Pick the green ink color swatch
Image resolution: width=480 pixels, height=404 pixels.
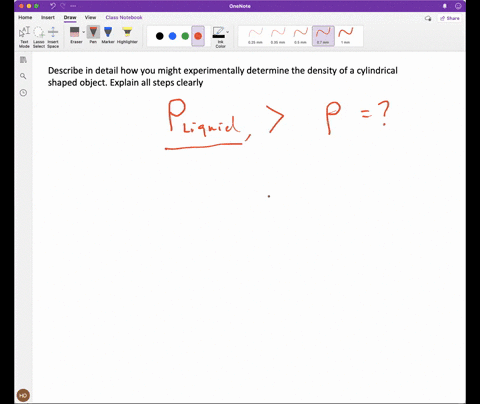pos(185,36)
